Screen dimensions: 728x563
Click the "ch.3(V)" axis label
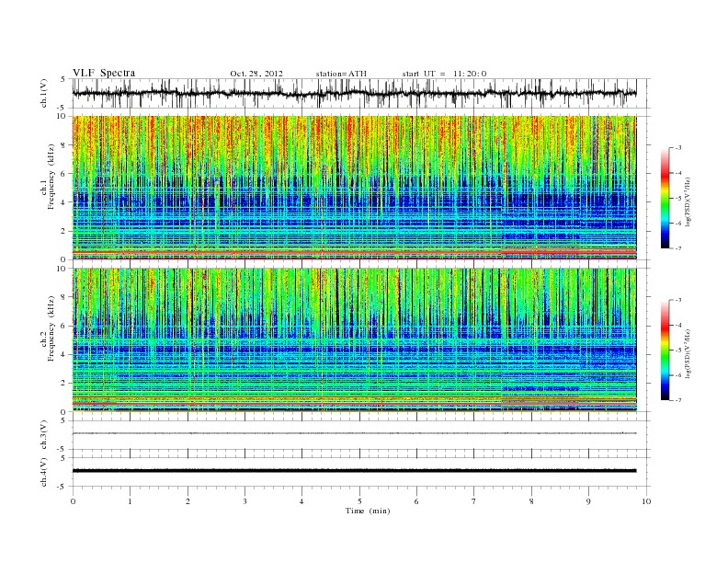(x=44, y=435)
